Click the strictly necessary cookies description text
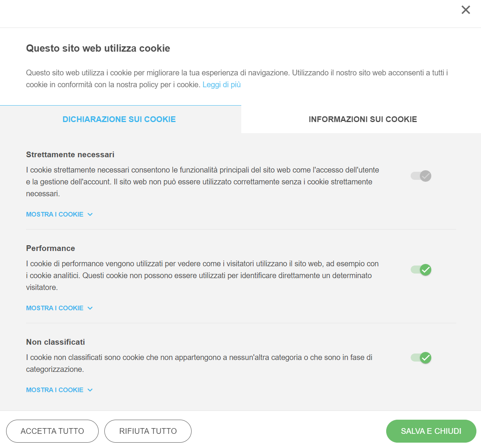Image resolution: width=481 pixels, height=448 pixels. (x=202, y=182)
